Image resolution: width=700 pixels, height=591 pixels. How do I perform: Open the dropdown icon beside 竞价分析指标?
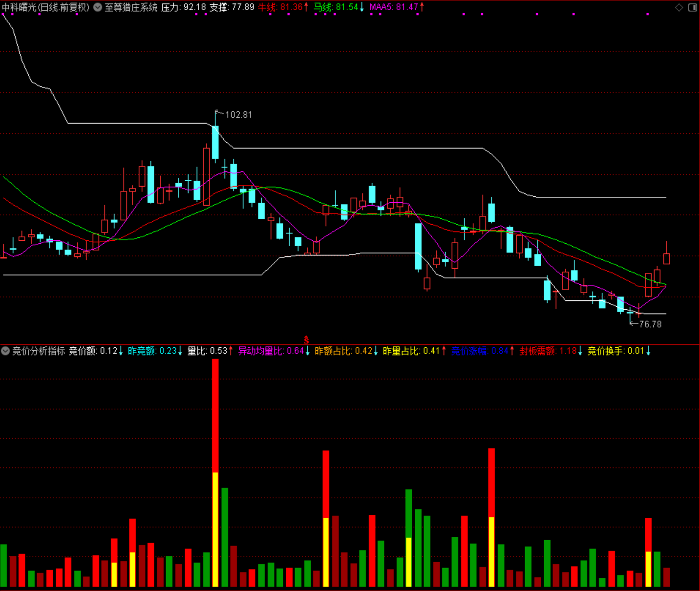pyautogui.click(x=6, y=351)
